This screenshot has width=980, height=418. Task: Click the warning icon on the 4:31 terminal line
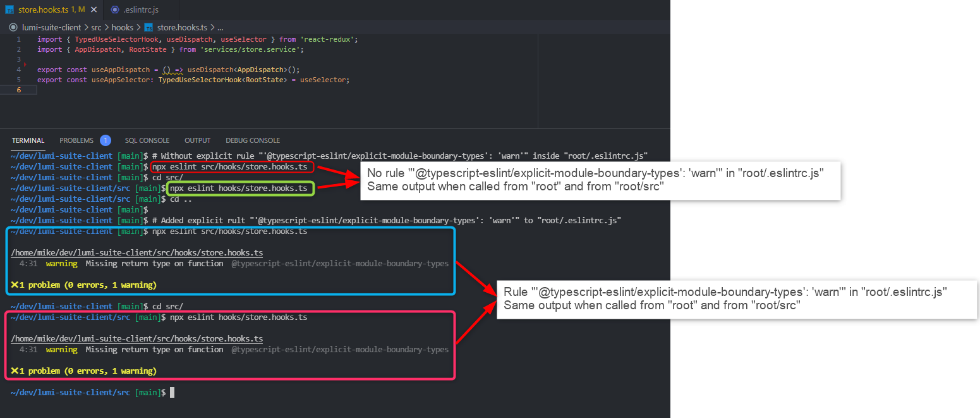tap(61, 264)
